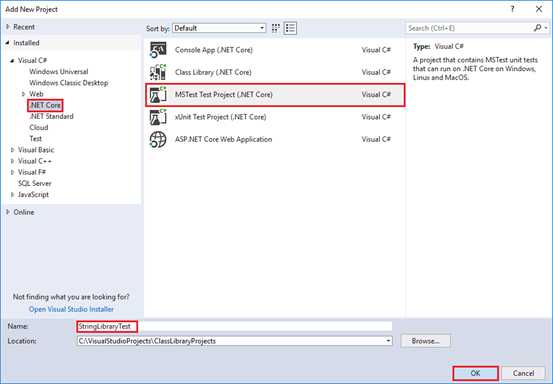Expand the Web node arrow
Image resolution: width=553 pixels, height=384 pixels.
(24, 94)
